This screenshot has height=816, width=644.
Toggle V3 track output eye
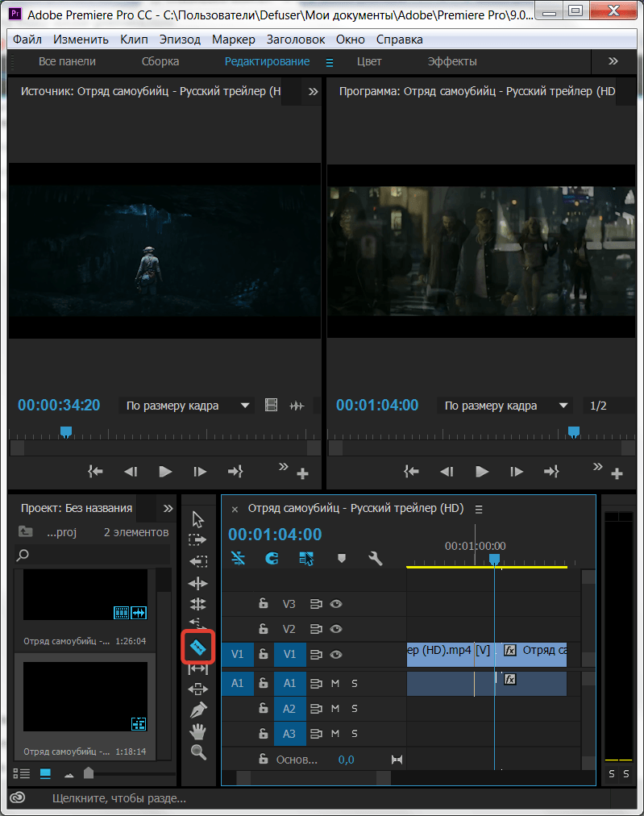[336, 604]
